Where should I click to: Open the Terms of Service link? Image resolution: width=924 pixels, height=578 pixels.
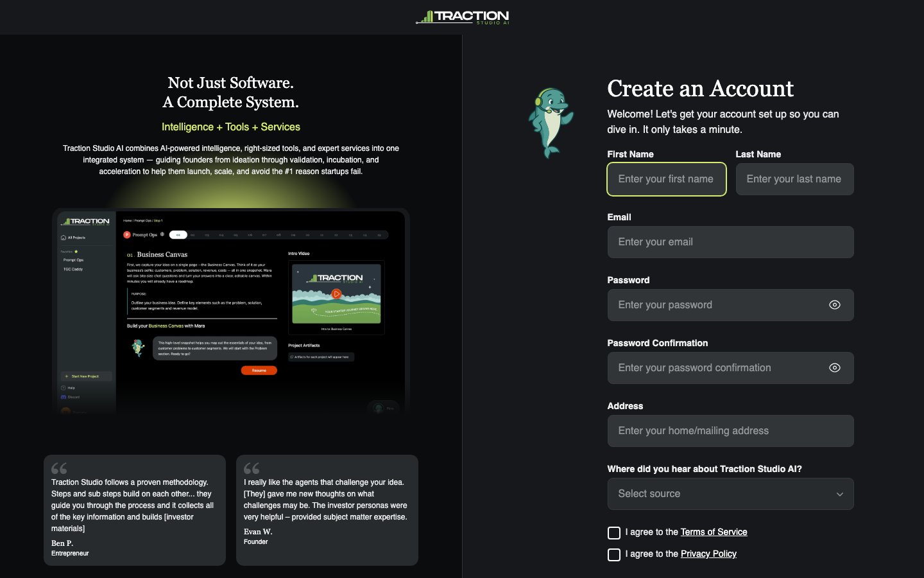(x=714, y=532)
